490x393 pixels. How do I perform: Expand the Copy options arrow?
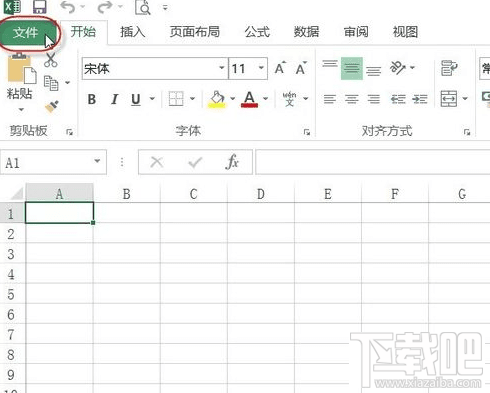[68, 83]
